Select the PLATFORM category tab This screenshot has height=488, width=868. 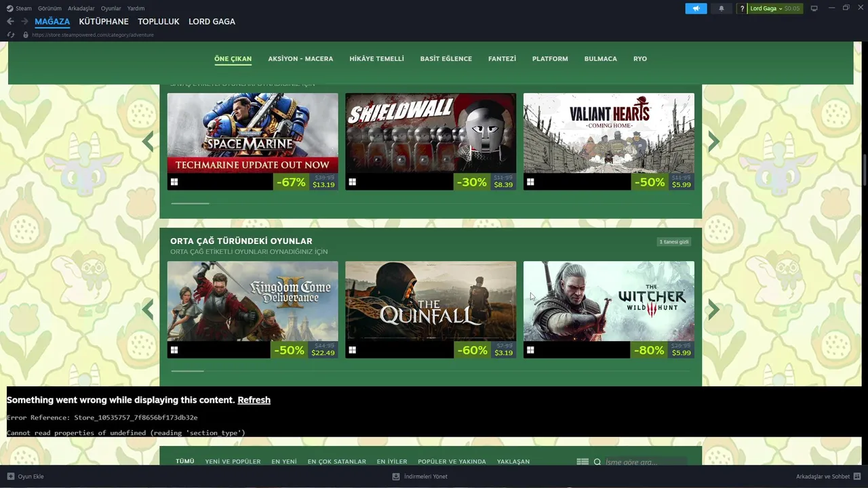[x=550, y=59]
